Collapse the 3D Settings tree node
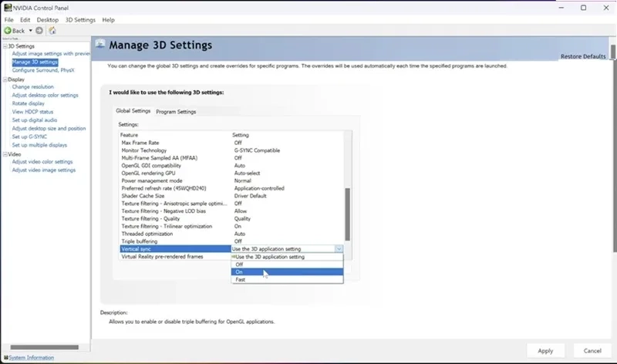The image size is (617, 364). tap(5, 46)
